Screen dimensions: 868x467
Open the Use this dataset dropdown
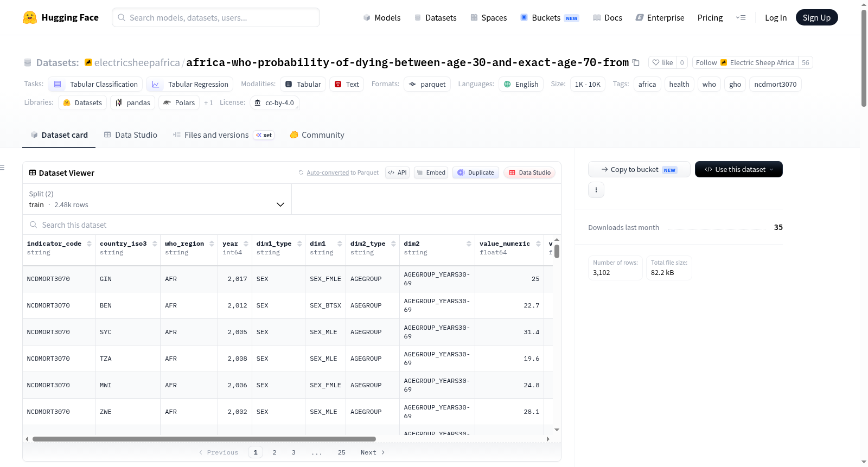(739, 169)
